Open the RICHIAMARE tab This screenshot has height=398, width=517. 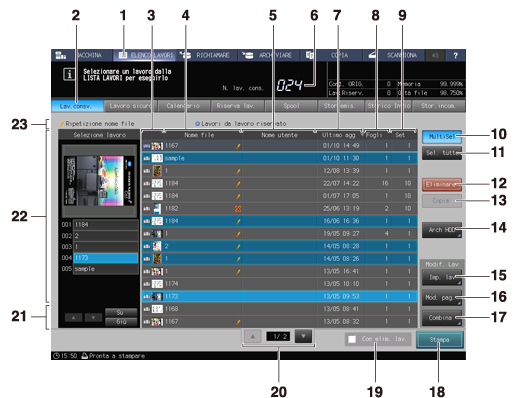click(x=207, y=55)
